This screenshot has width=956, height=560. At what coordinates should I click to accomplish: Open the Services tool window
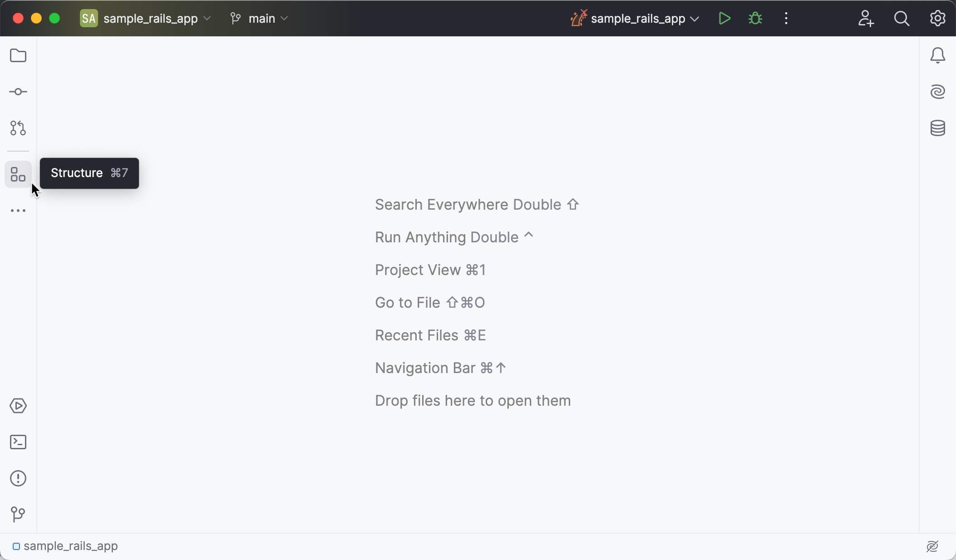click(x=18, y=406)
